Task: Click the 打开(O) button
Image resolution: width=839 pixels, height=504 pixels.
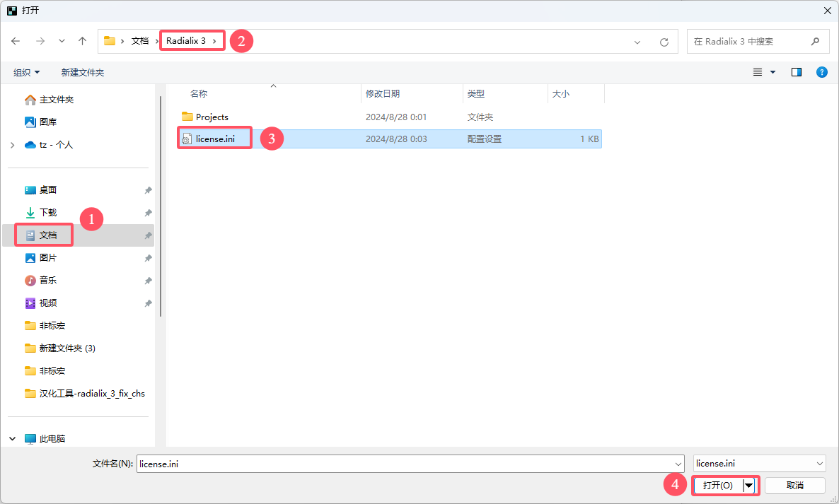Action: click(718, 486)
